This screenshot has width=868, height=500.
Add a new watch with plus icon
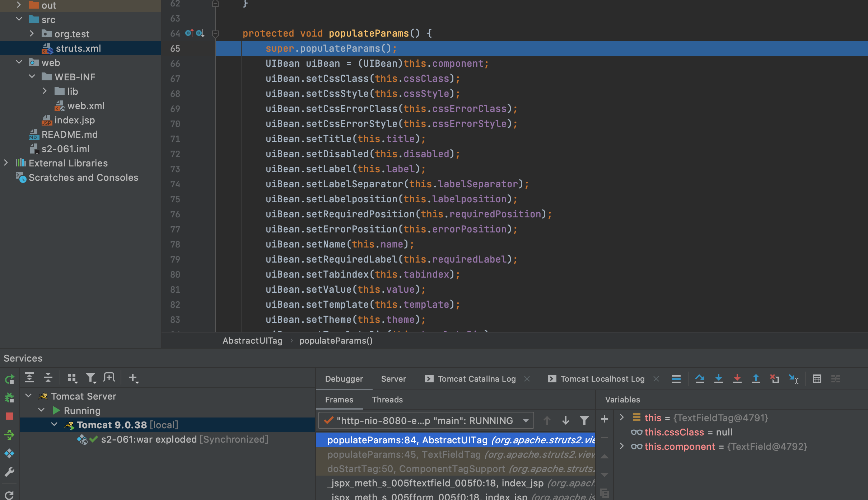click(605, 419)
